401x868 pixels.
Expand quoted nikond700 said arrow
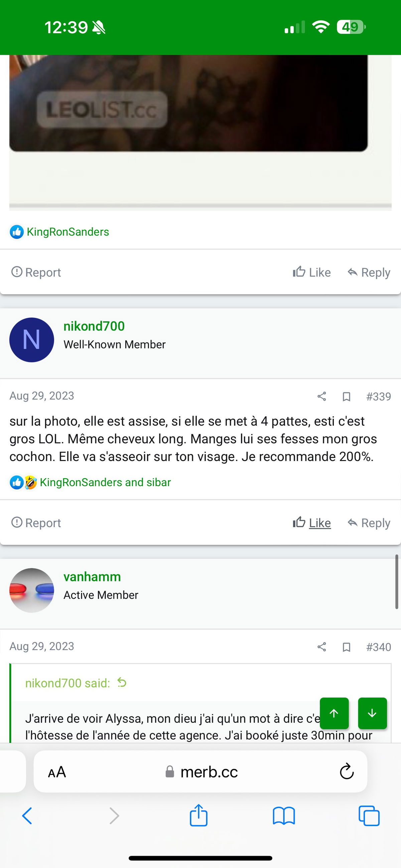click(x=122, y=683)
